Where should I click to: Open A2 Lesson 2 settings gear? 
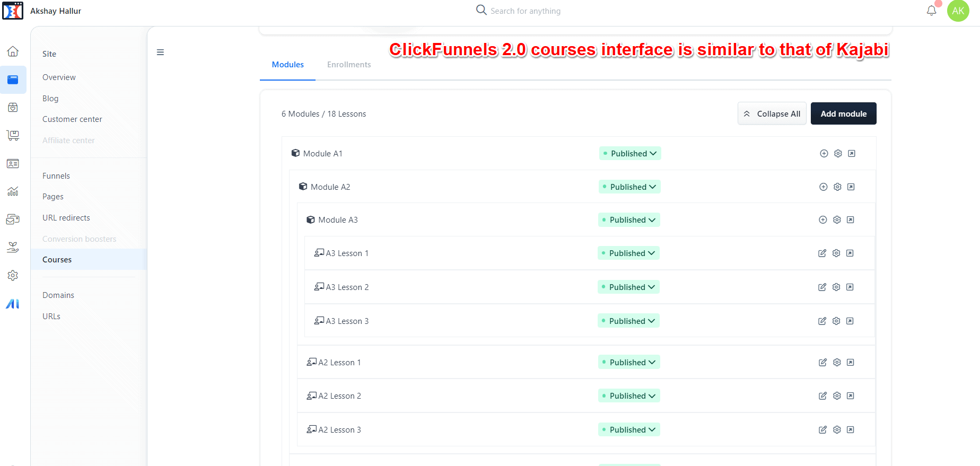[837, 396]
